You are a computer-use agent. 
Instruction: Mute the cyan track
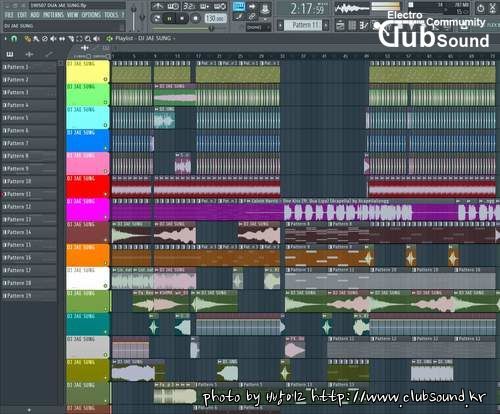click(x=105, y=125)
